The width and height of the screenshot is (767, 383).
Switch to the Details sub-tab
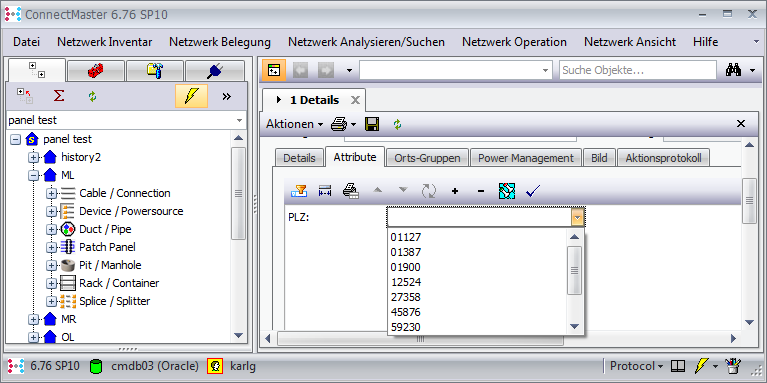299,158
